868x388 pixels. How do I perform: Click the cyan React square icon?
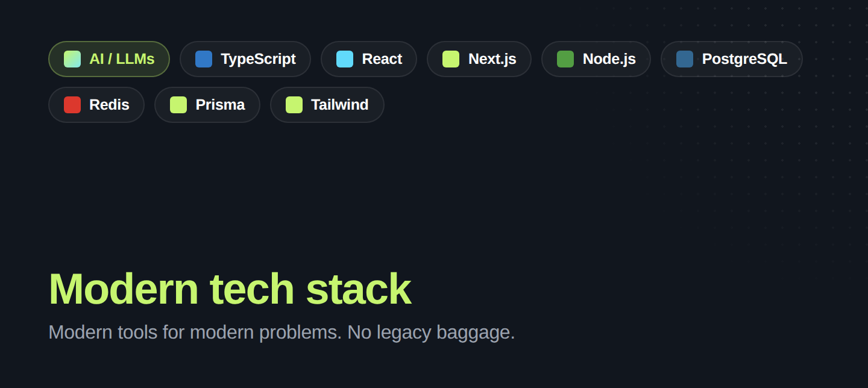pyautogui.click(x=345, y=59)
